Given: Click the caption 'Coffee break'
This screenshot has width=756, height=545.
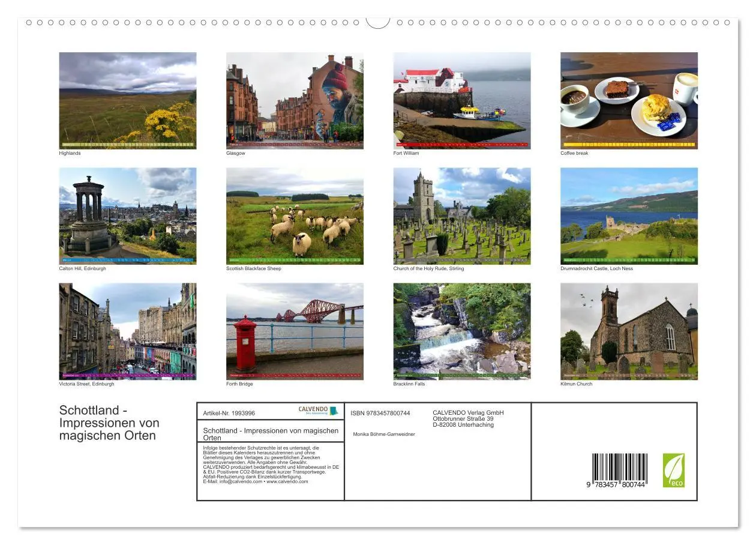Looking at the screenshot, I should coord(574,153).
